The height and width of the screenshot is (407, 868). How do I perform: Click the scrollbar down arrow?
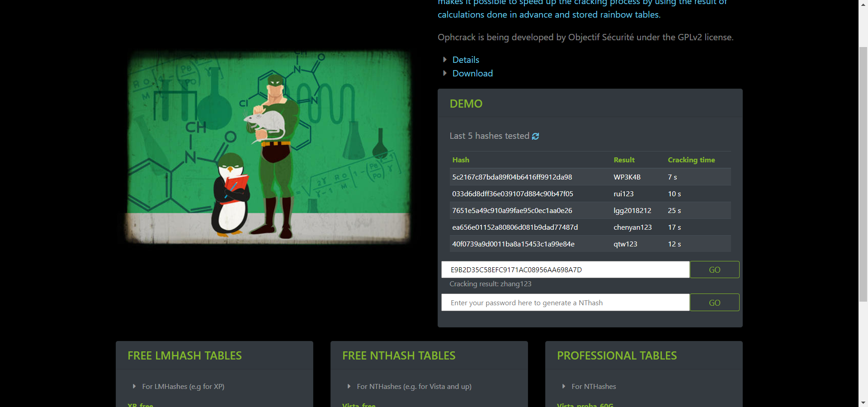coord(863,402)
